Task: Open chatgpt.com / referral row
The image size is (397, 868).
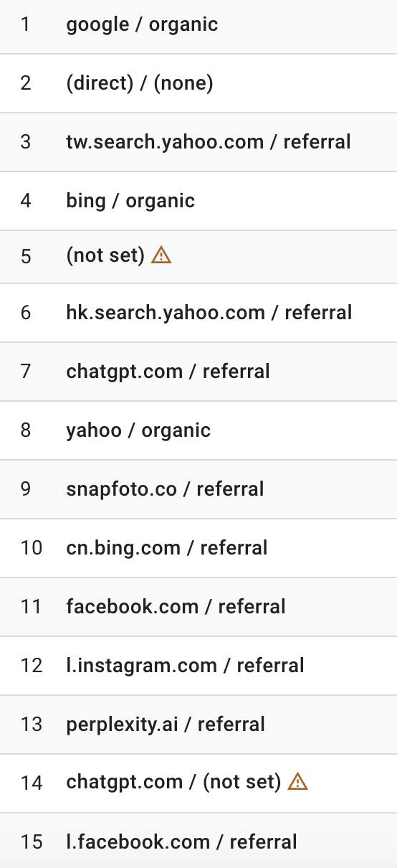Action: click(198, 372)
